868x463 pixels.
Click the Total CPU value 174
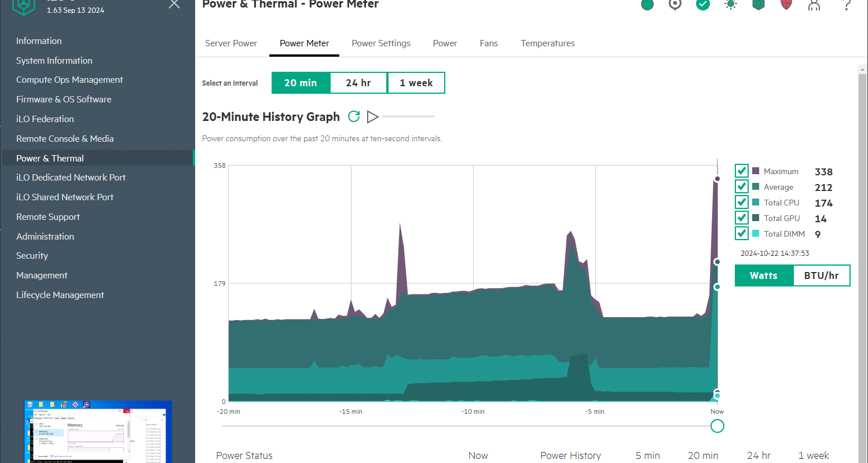[823, 203]
